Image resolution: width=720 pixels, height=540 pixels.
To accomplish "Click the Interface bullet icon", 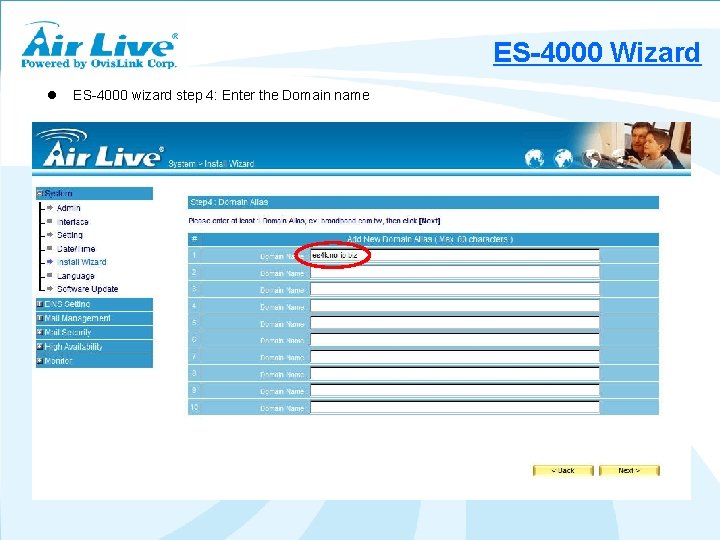I will [x=50, y=221].
